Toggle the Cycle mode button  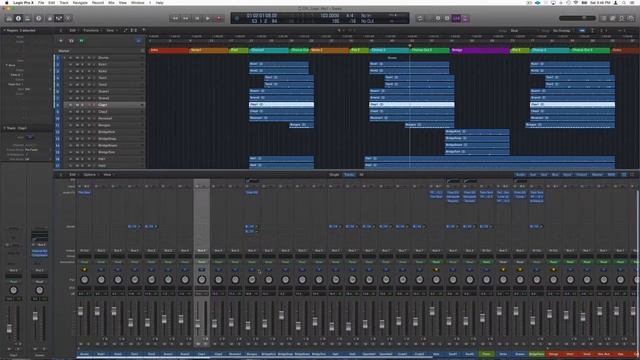[420, 18]
